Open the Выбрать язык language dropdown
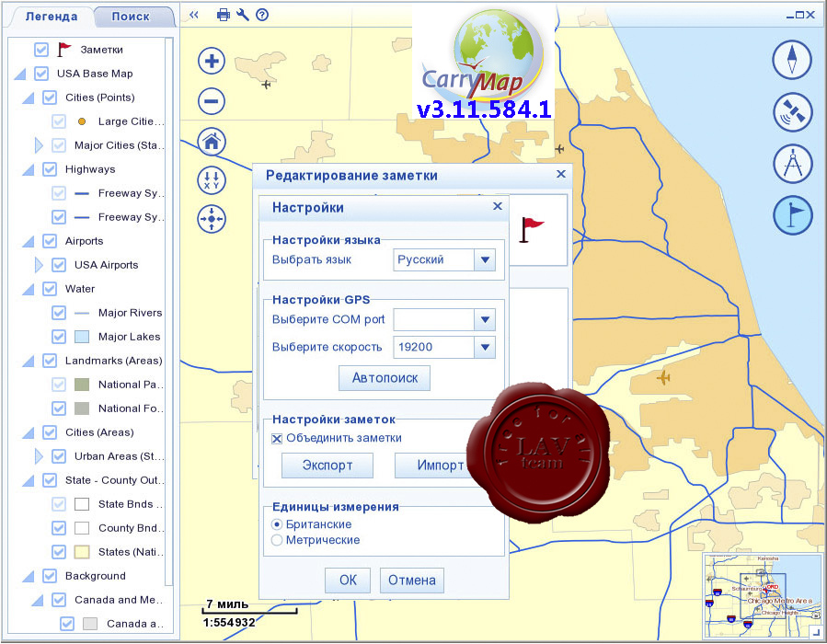The image size is (827, 644). pos(485,260)
